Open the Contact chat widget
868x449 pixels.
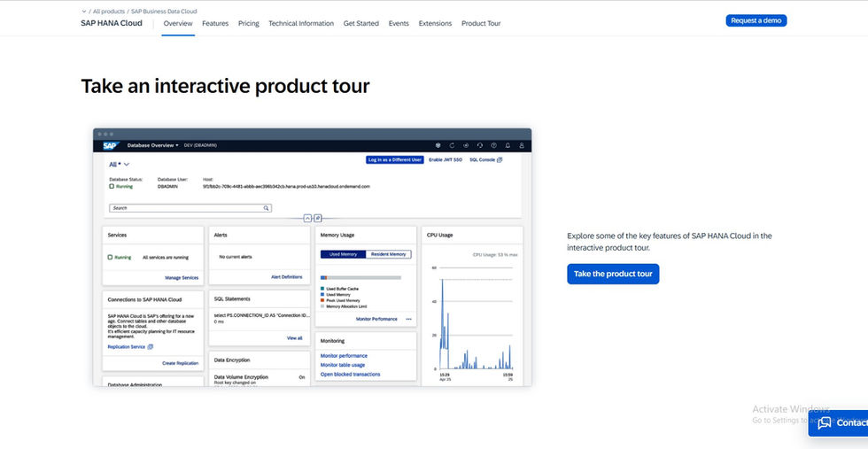click(838, 423)
